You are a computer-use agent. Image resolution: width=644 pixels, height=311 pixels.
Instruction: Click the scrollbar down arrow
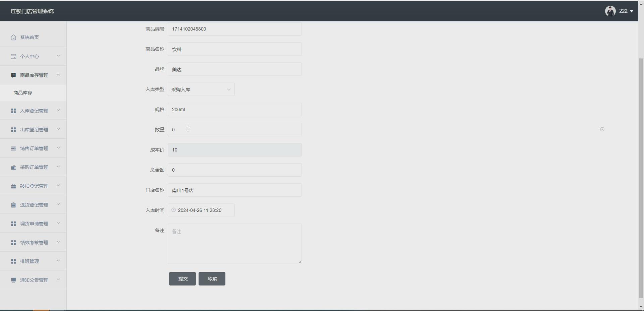(x=641, y=307)
